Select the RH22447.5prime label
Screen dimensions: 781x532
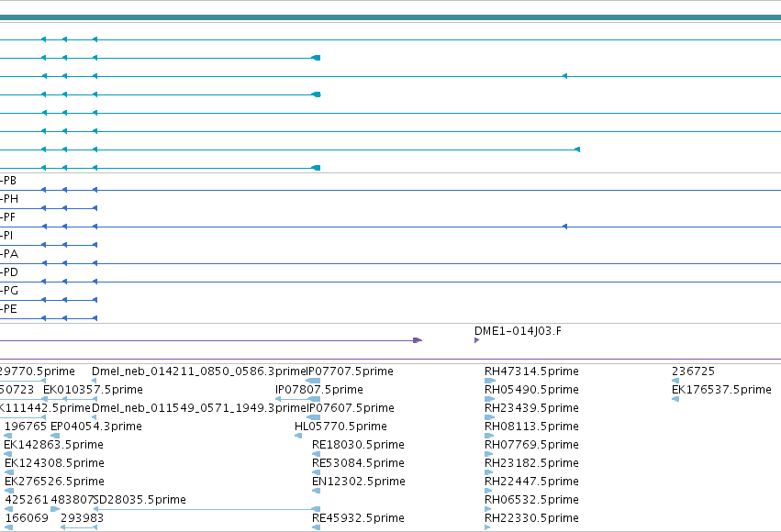[x=531, y=482]
